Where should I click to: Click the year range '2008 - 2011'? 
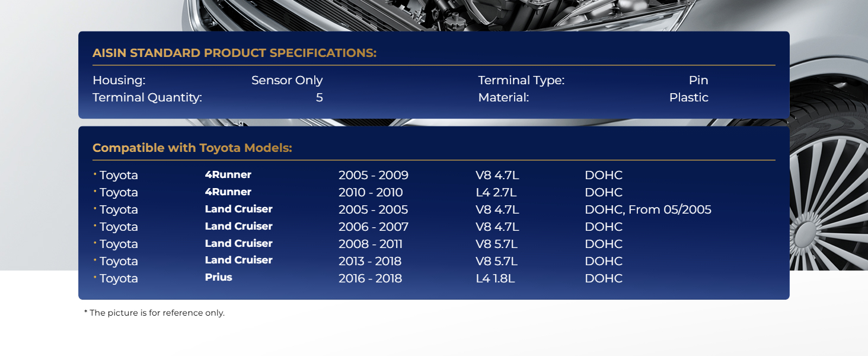(x=371, y=244)
